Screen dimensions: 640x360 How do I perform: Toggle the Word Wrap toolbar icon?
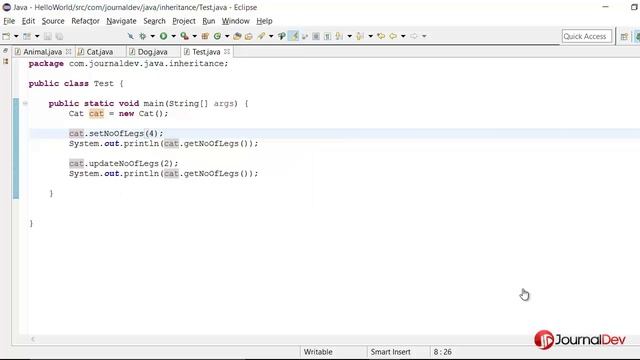click(x=305, y=36)
